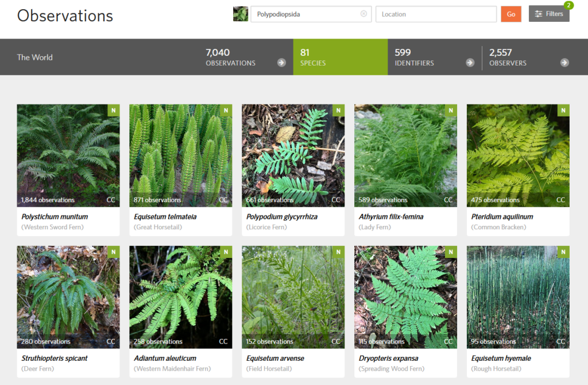This screenshot has height=385, width=588.
Task: Click the CC license icon on Equisetum hyemale
Action: (x=560, y=341)
